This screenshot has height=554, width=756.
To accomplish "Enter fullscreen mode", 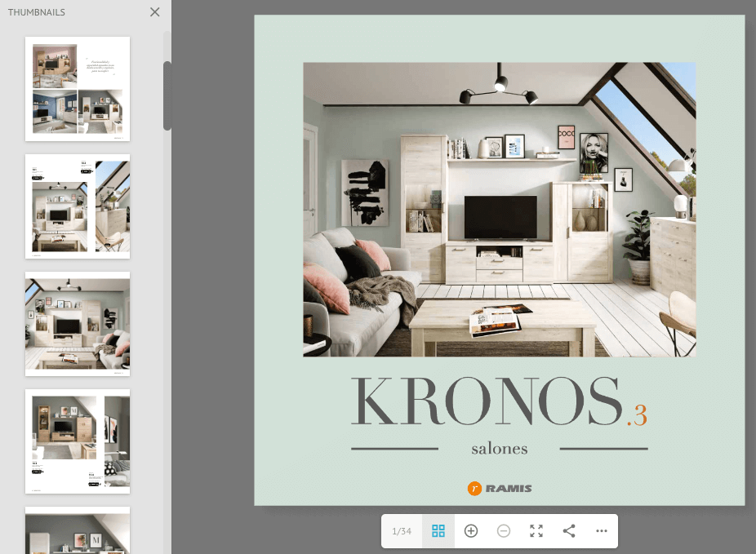I will point(536,531).
